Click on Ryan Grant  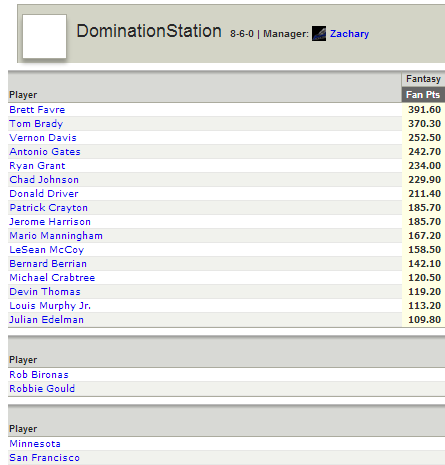pyautogui.click(x=37, y=166)
